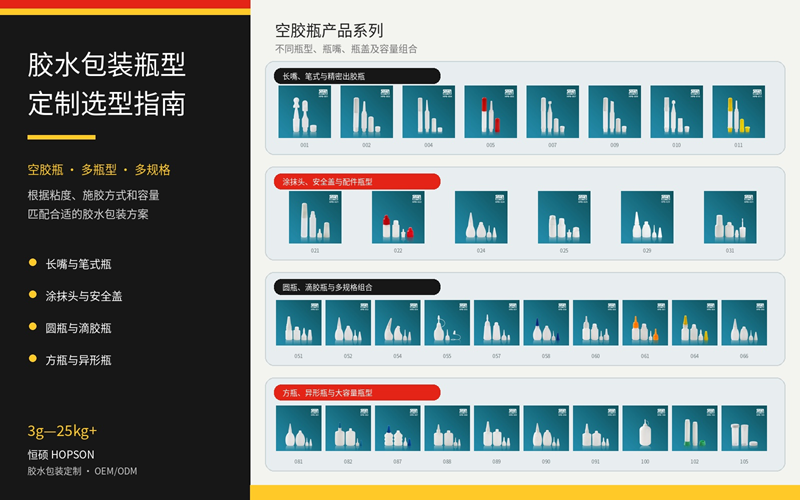This screenshot has height=500, width=800.
Task: Open bottle thumbnail numbered 001
Action: tap(305, 112)
